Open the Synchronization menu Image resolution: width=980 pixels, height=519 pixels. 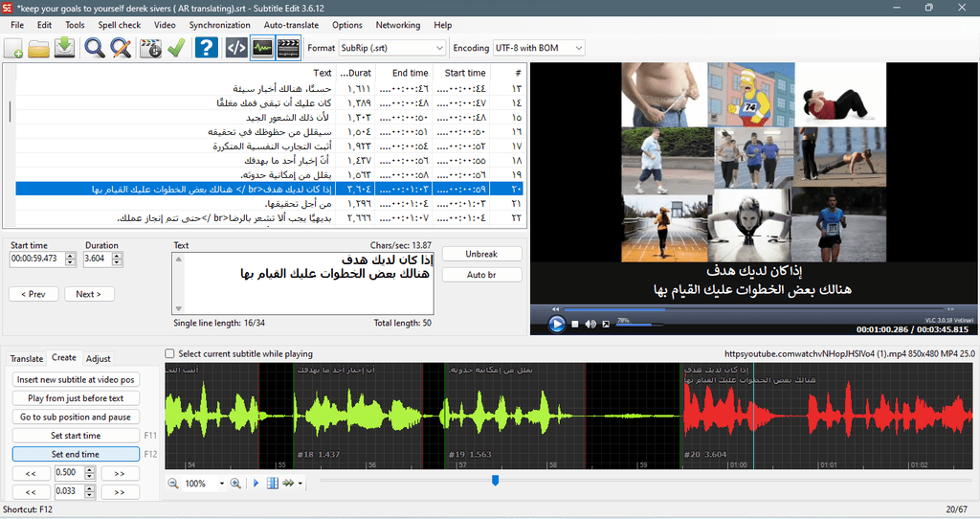click(x=219, y=25)
